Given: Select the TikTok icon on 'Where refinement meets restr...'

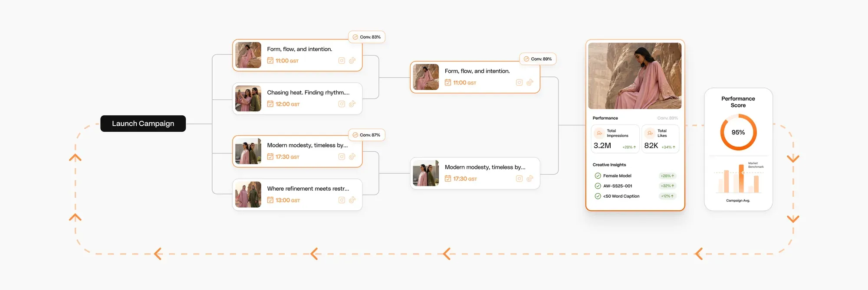Looking at the screenshot, I should coord(352,200).
